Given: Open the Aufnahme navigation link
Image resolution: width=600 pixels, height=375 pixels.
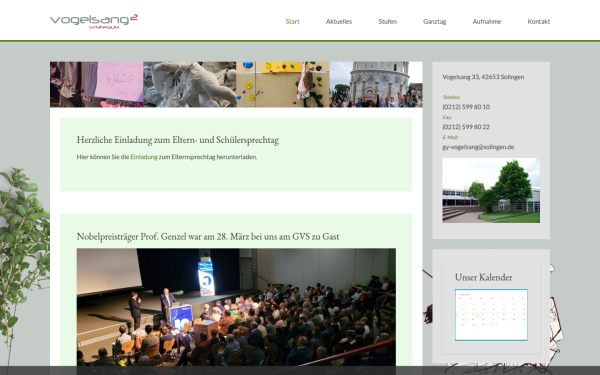Looking at the screenshot, I should click(486, 22).
